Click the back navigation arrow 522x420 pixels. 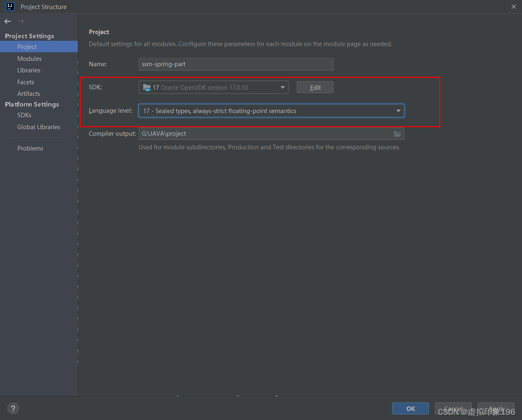pos(7,21)
